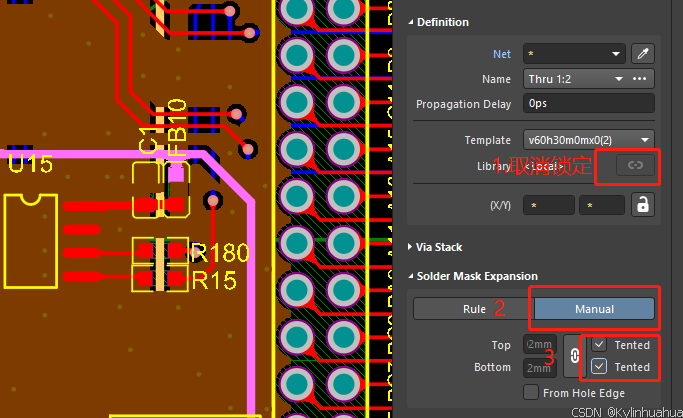Toggle the X/Y position lock icon

643,205
